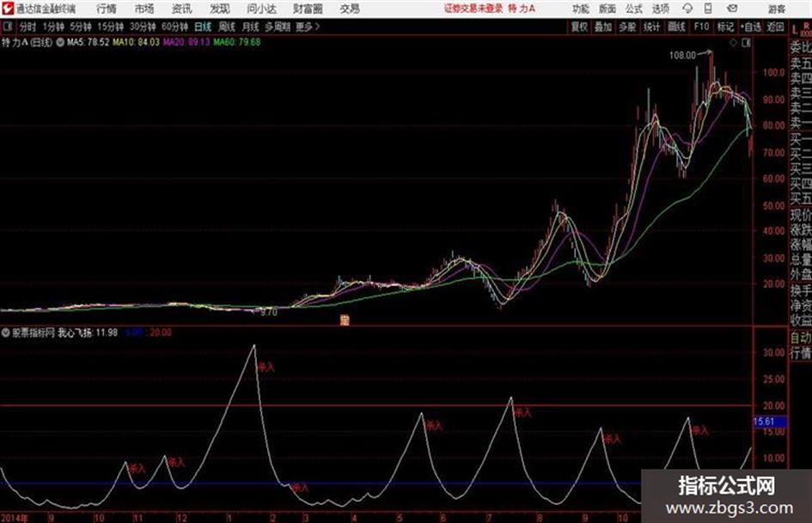
Task: Click the MA5: 78.52 indicator label
Action: pyautogui.click(x=88, y=42)
